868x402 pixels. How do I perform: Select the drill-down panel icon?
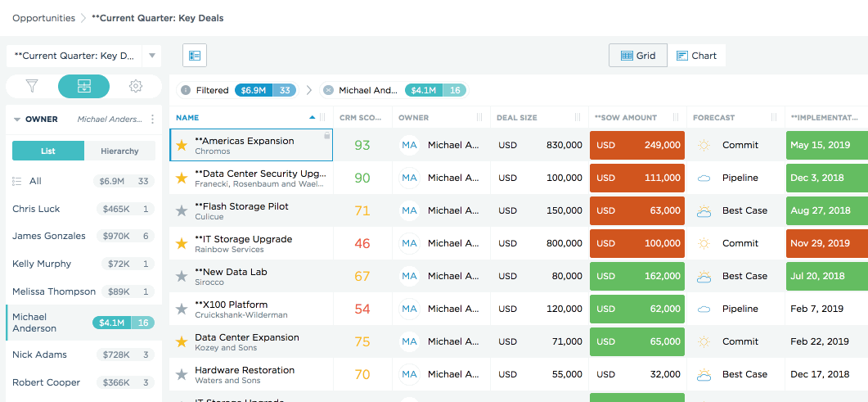click(84, 86)
